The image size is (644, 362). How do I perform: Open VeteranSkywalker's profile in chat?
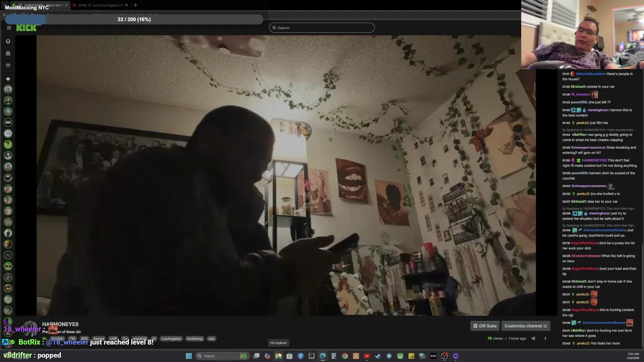(x=590, y=74)
